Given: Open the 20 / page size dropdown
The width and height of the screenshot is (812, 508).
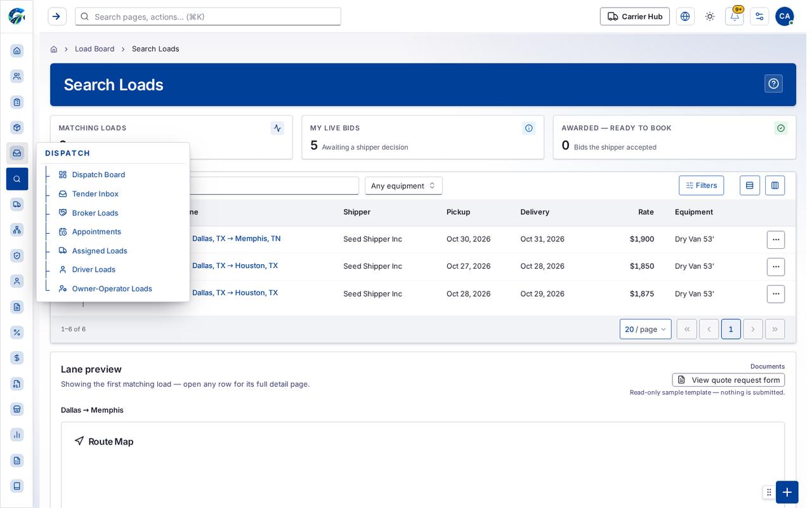Looking at the screenshot, I should (x=646, y=329).
